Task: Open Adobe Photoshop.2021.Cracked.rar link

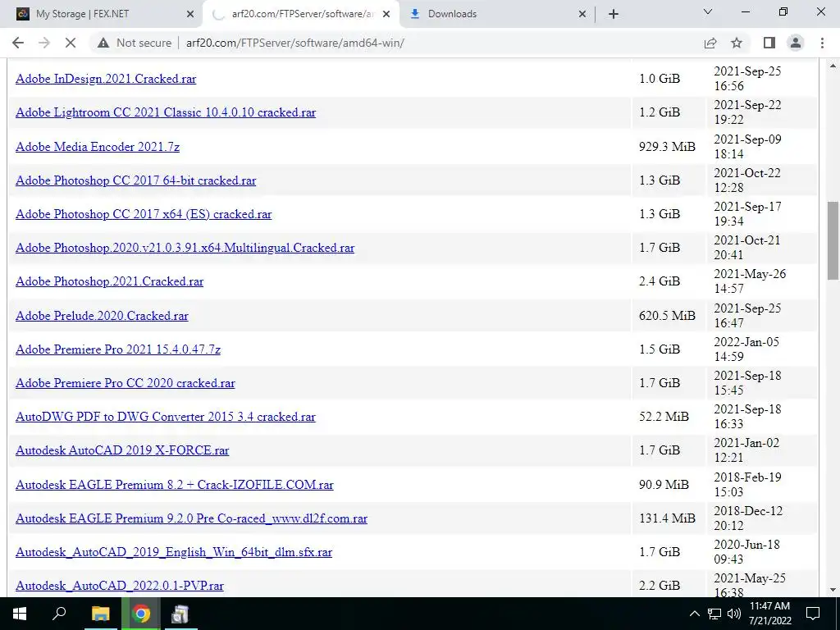Action: [x=109, y=282]
